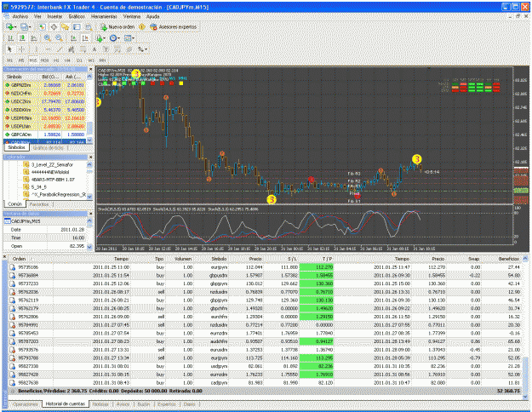Toggle auto scroll chart icon
532x412 pixels.
click(73, 38)
